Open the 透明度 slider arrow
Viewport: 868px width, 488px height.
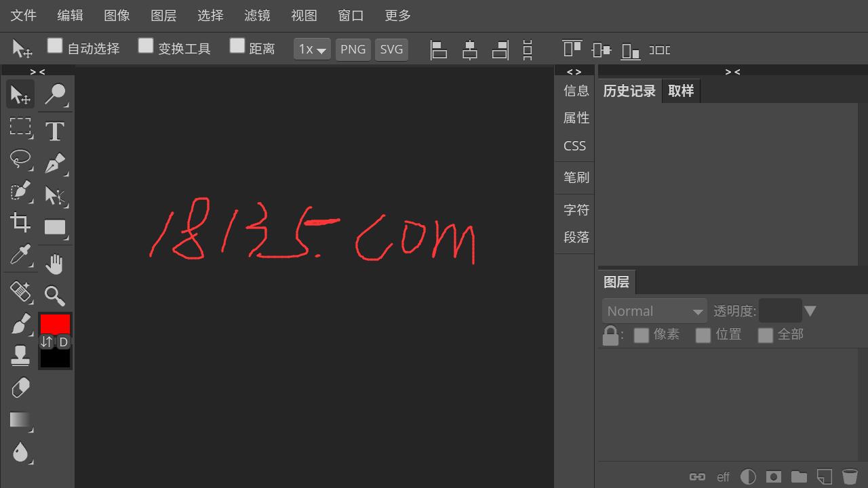point(810,311)
